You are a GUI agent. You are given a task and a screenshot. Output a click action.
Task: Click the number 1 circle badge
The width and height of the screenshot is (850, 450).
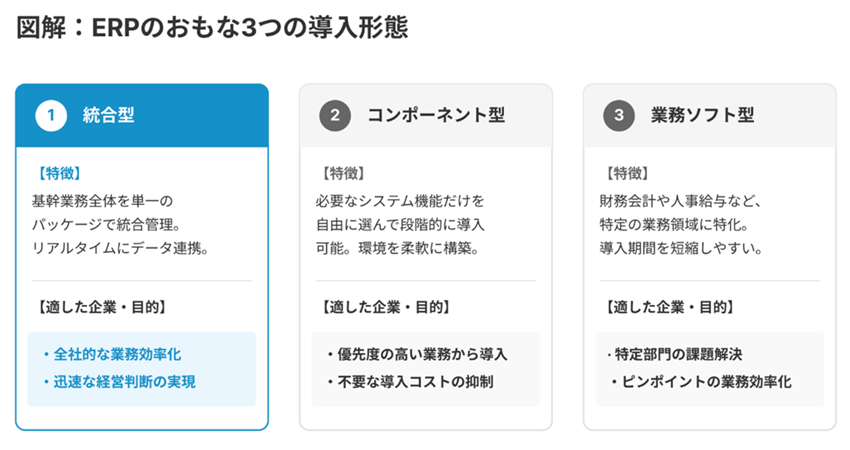[51, 115]
